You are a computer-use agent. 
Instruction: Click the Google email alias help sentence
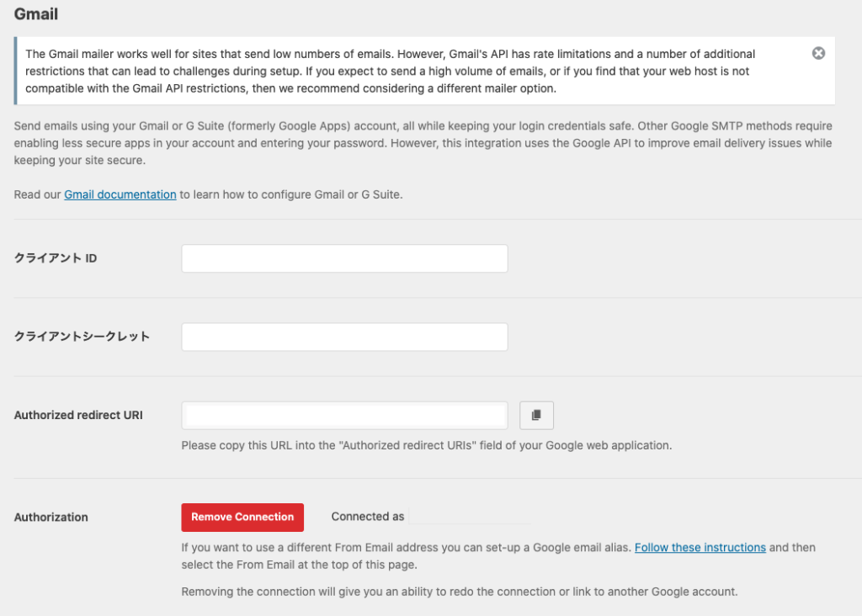point(406,548)
